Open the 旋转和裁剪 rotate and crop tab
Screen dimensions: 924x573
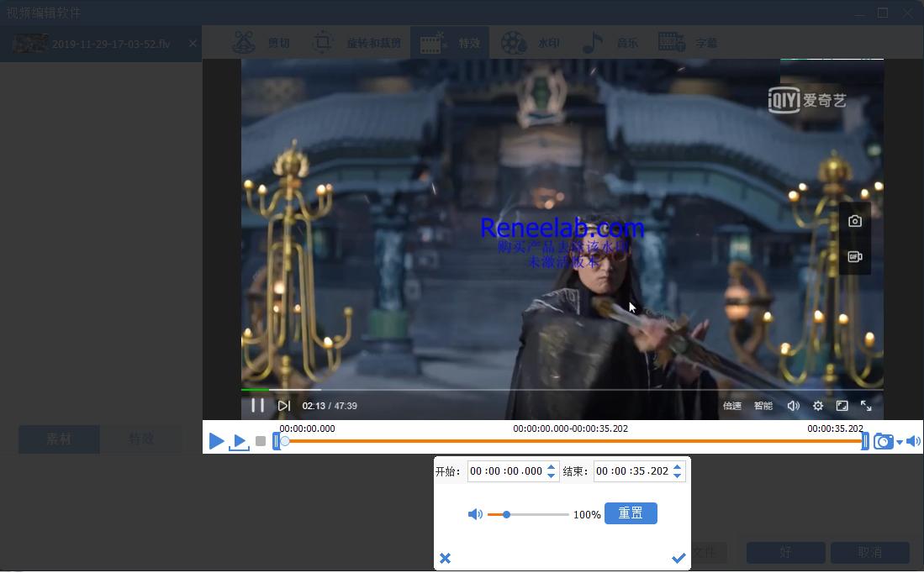pyautogui.click(x=356, y=43)
